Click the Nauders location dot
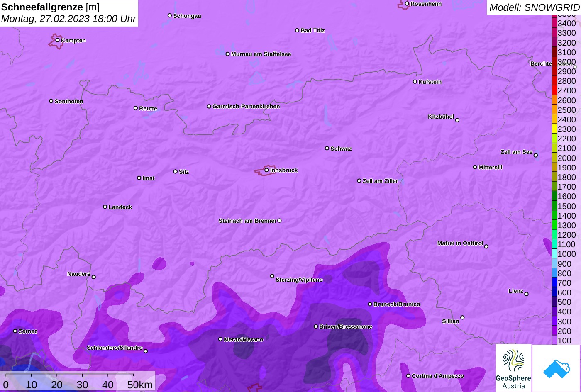 pos(94,277)
